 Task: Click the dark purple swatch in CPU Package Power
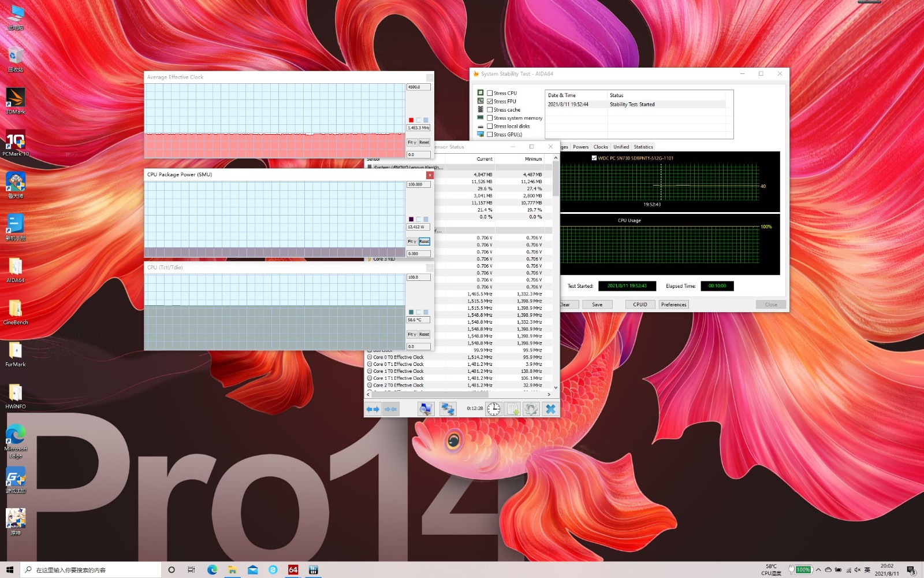coord(411,220)
